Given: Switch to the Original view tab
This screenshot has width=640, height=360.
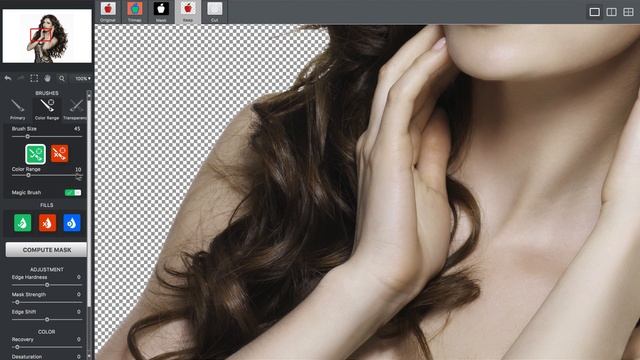Looking at the screenshot, I should pos(108,12).
